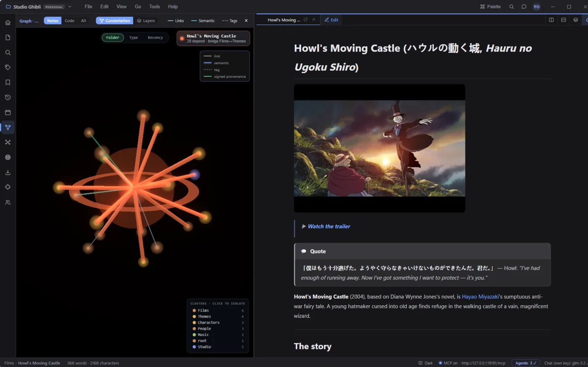Click the plugin-shaped icon above the people icon
This screenshot has width=588, height=367.
click(x=8, y=187)
